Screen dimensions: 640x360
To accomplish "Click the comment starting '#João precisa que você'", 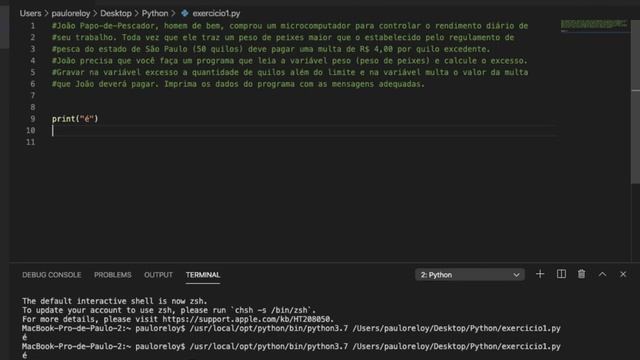I will click(x=290, y=61).
